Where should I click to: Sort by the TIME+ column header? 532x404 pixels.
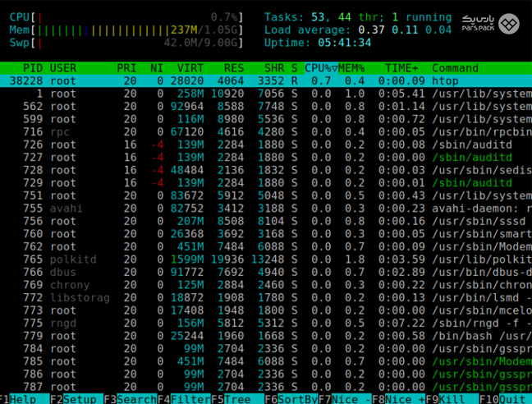click(401, 68)
